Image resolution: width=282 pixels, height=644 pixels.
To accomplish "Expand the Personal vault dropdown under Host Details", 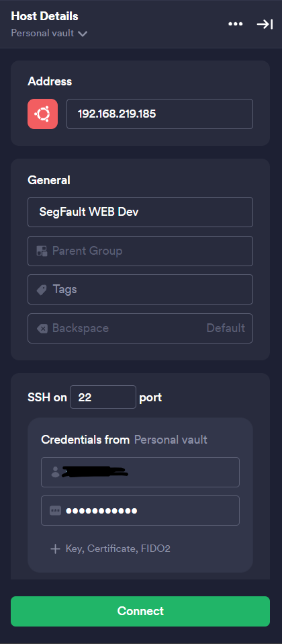I will pos(49,33).
